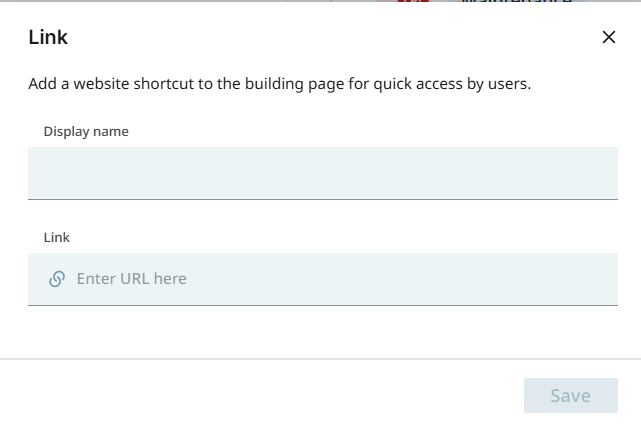Click the right end of the URL field
Image resolution: width=641 pixels, height=429 pixels.
(600, 279)
